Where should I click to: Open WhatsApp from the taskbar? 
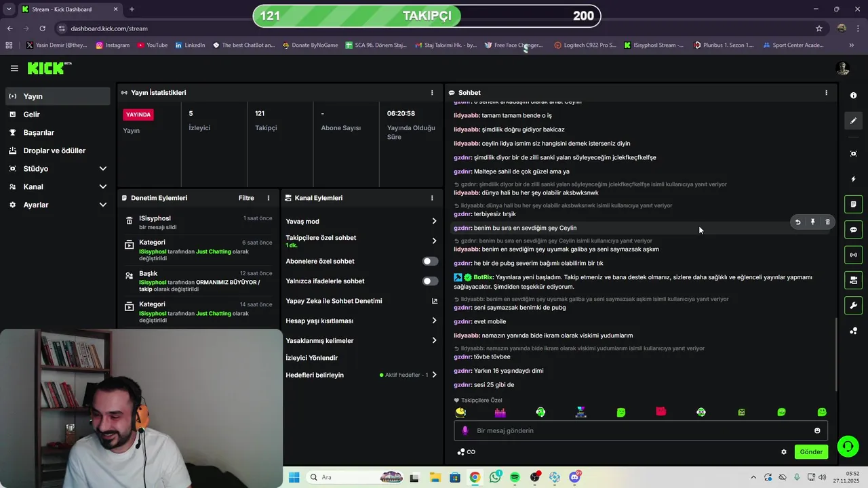pos(495,477)
